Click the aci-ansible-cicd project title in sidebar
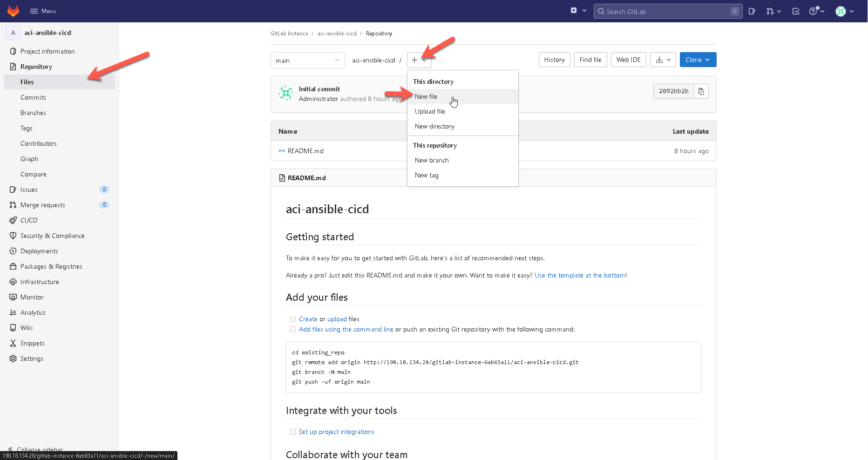Image resolution: width=868 pixels, height=460 pixels. click(x=47, y=33)
